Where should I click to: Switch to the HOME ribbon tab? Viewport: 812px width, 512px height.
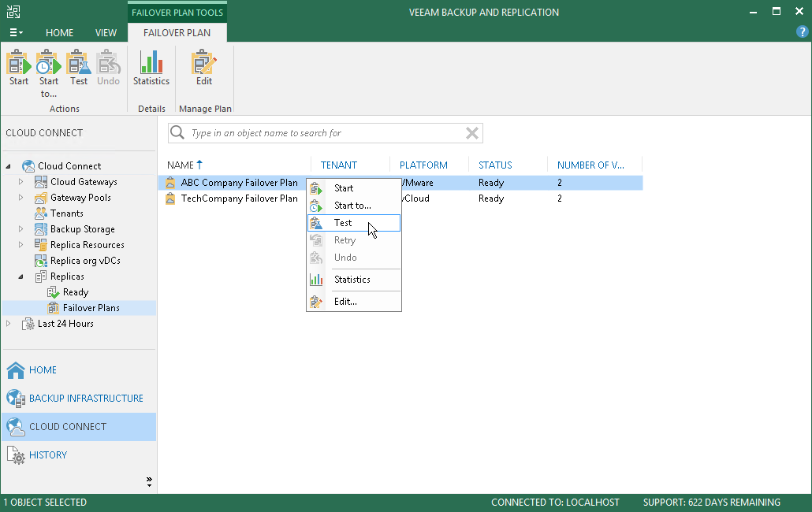[x=60, y=32]
